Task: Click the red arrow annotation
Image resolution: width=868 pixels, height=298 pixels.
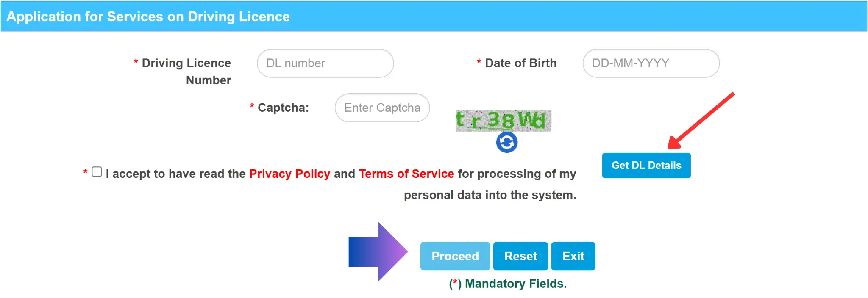Action: pyautogui.click(x=701, y=121)
